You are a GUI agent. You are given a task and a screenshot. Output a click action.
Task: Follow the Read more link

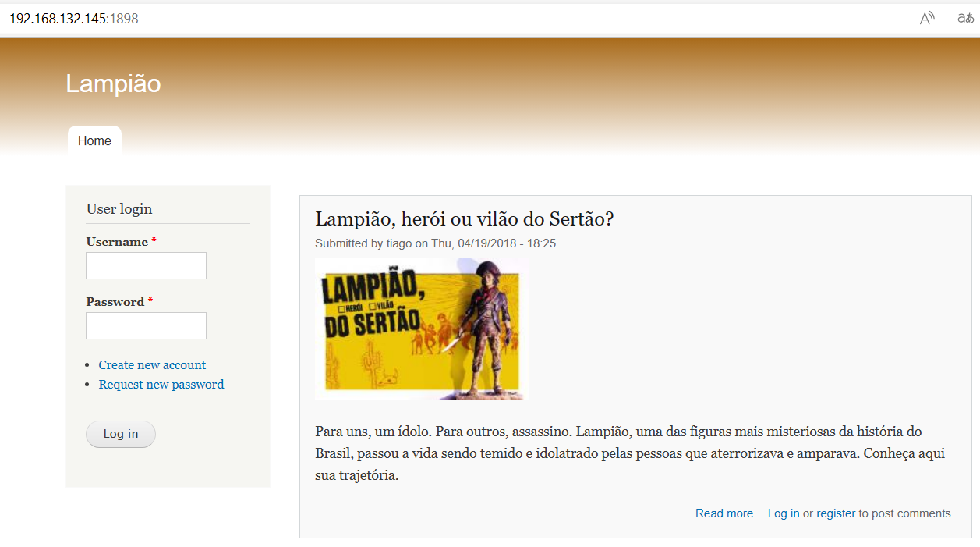724,513
